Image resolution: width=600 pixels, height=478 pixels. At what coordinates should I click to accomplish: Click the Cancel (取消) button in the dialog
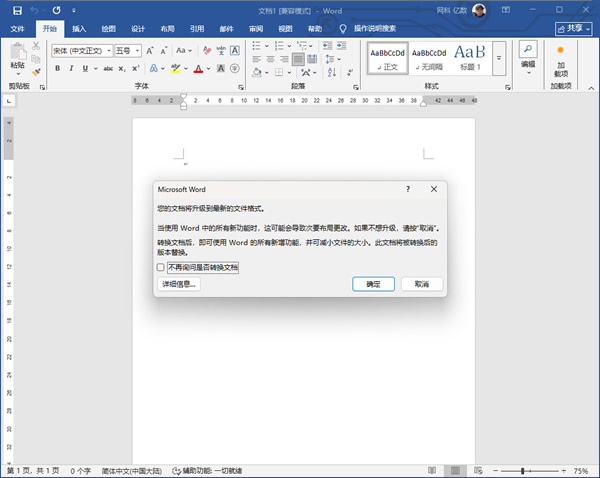(x=422, y=284)
